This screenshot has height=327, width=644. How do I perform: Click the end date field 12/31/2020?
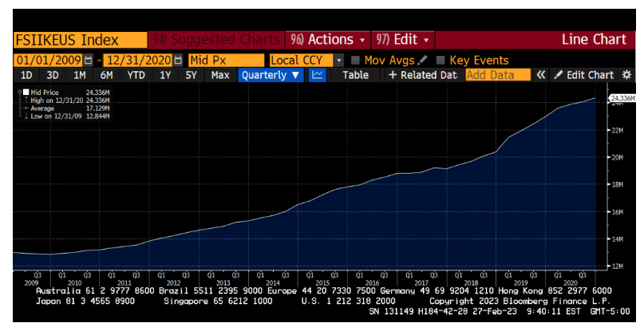(x=138, y=61)
